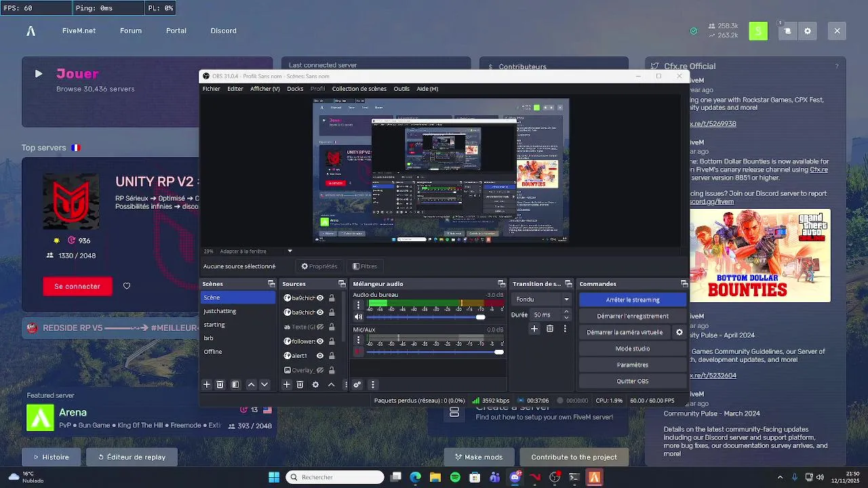Undock the Transition de scène panel
The width and height of the screenshot is (868, 488).
568,283
